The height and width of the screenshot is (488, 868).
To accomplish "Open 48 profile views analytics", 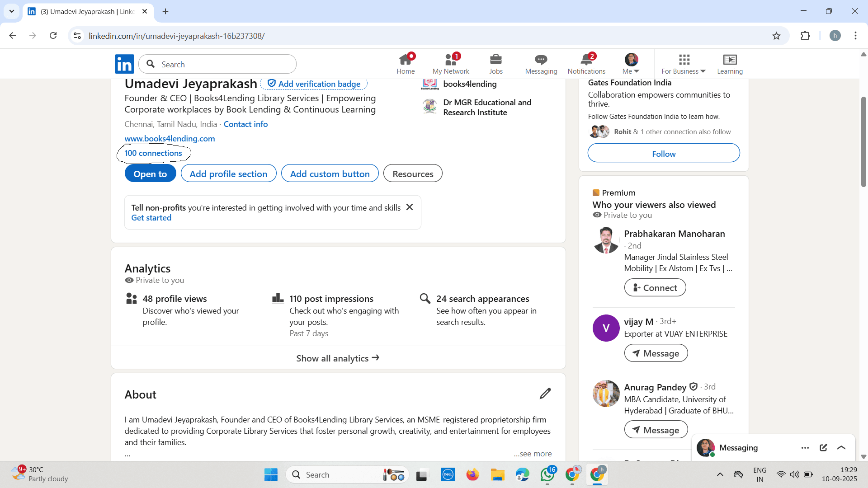I will [175, 299].
